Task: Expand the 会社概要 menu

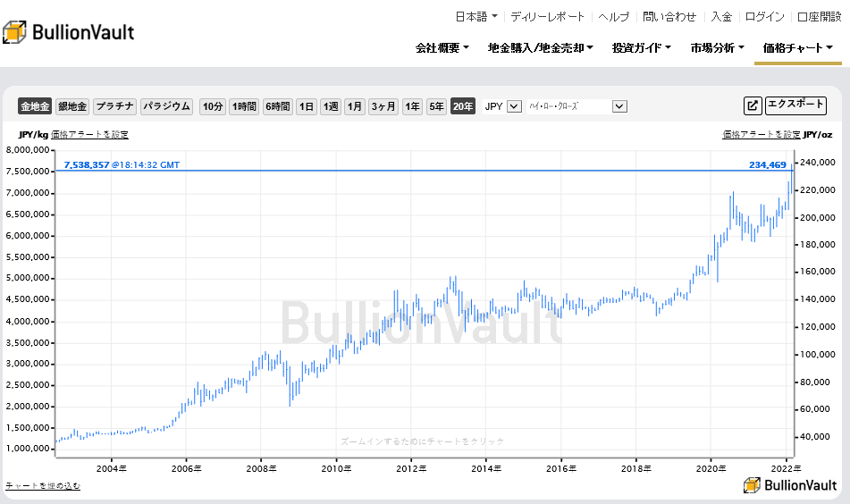Action: click(x=442, y=47)
